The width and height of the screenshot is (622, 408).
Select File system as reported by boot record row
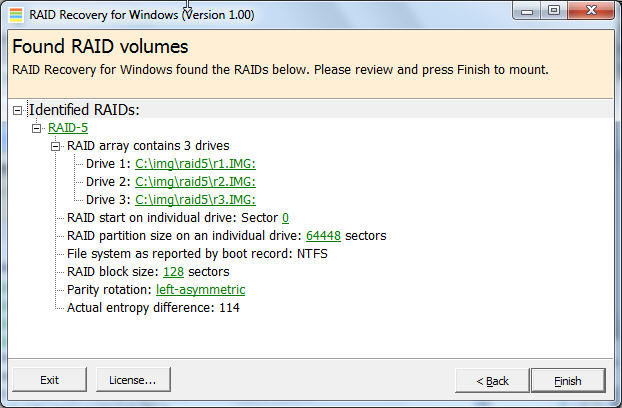click(197, 254)
